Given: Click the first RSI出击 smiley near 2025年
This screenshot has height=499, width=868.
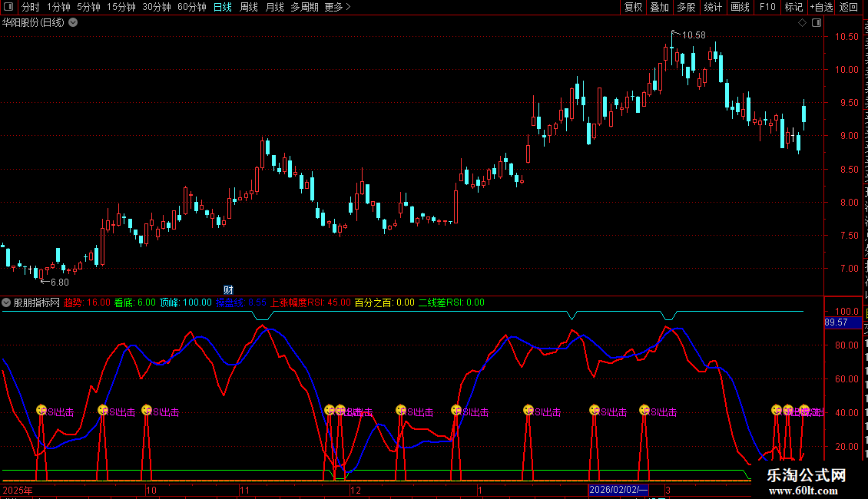Looking at the screenshot, I should 41,410.
